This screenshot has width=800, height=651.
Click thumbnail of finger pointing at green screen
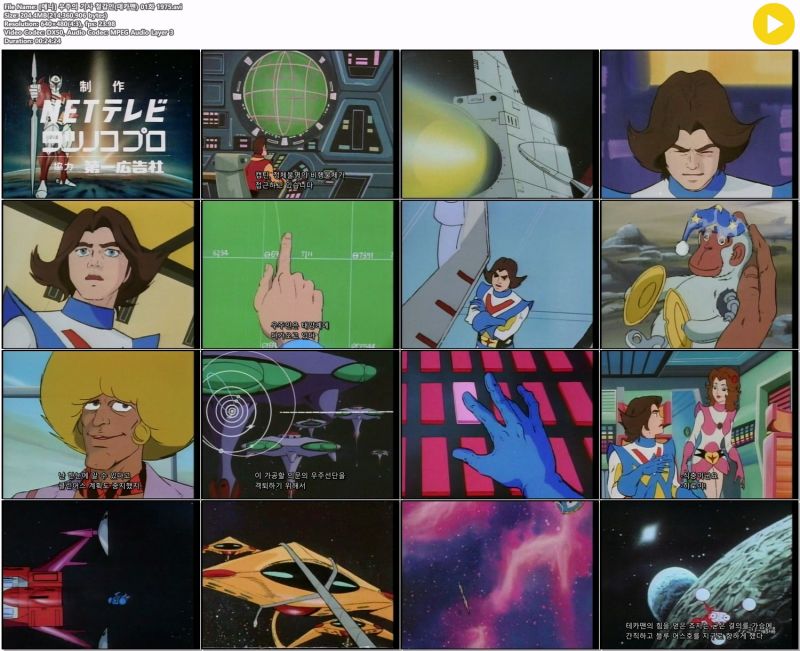[299, 274]
